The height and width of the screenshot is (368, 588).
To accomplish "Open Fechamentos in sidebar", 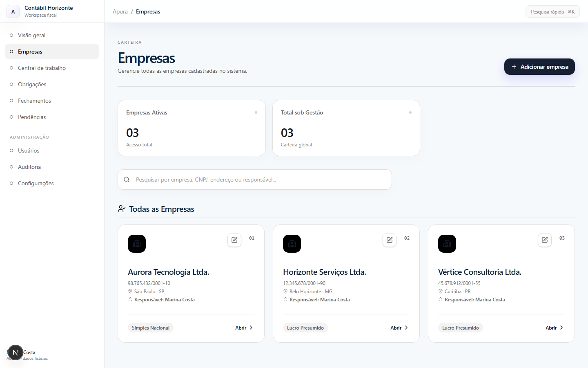I will [52, 101].
